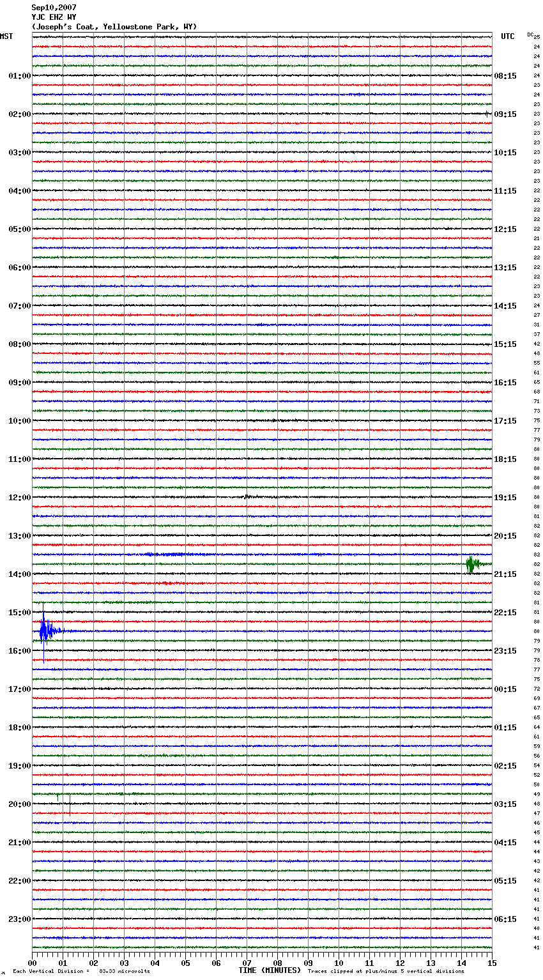The width and height of the screenshot is (543, 980).
Task: Click the Sep10,2007 date header
Action: click(54, 8)
